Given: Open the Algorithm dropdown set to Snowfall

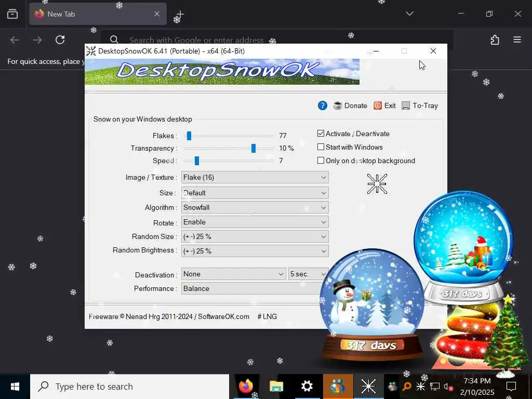Looking at the screenshot, I should (255, 207).
